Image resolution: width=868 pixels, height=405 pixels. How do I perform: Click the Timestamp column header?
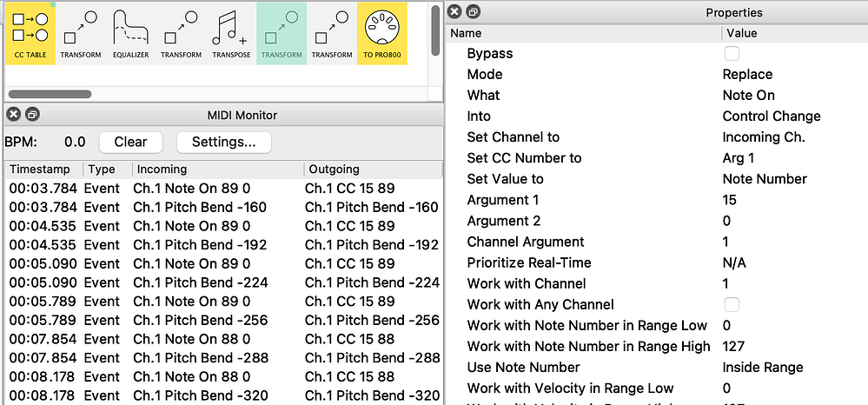pos(43,169)
